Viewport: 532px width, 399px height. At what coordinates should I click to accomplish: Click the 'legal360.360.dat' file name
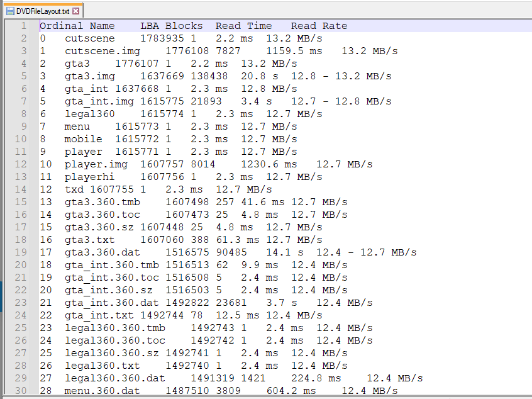pyautogui.click(x=115, y=378)
